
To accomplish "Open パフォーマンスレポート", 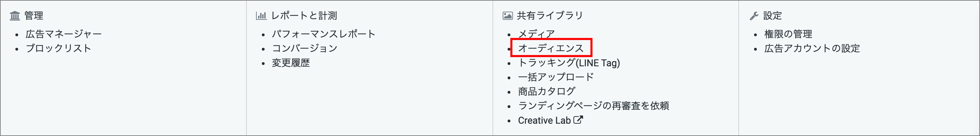I will 324,34.
